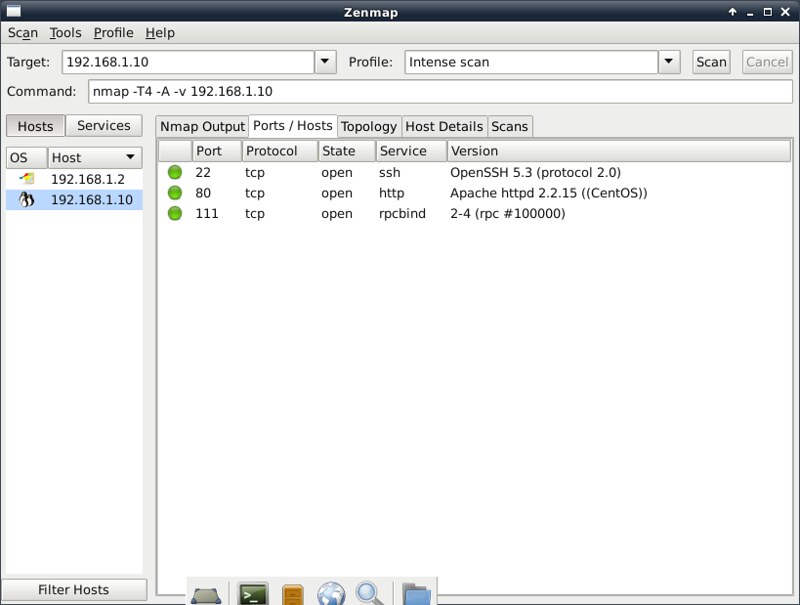The width and height of the screenshot is (800, 605).
Task: Open the terminal from the dock
Action: click(x=253, y=593)
